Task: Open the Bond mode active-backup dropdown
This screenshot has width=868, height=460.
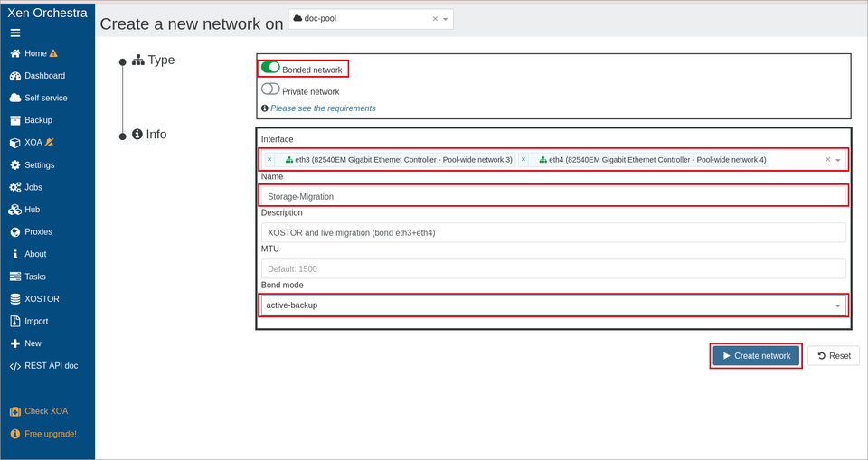Action: (553, 305)
